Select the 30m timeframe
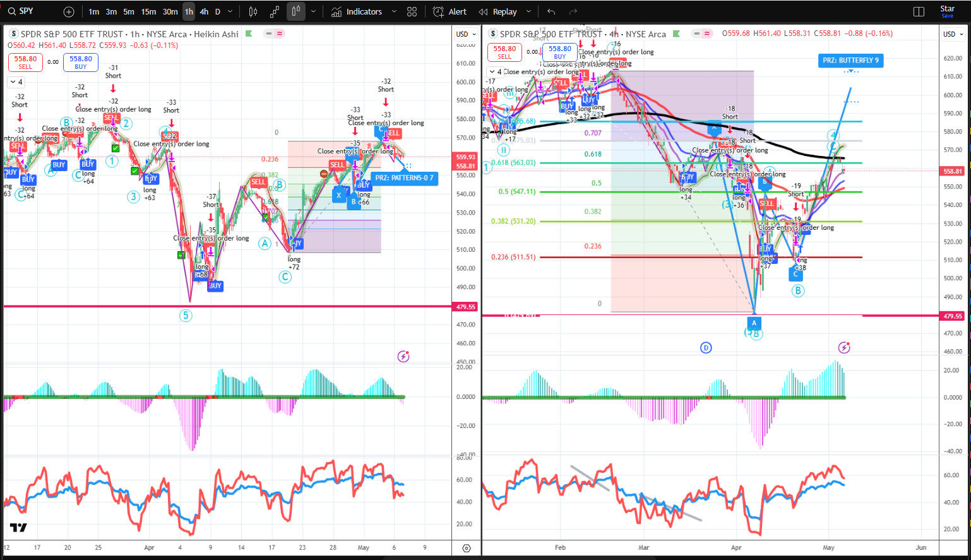971x560 pixels. (170, 12)
